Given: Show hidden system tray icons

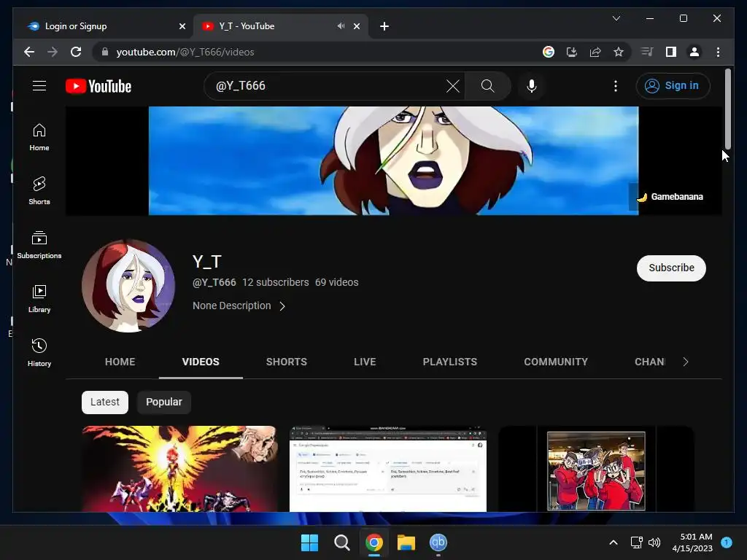Looking at the screenshot, I should point(614,542).
